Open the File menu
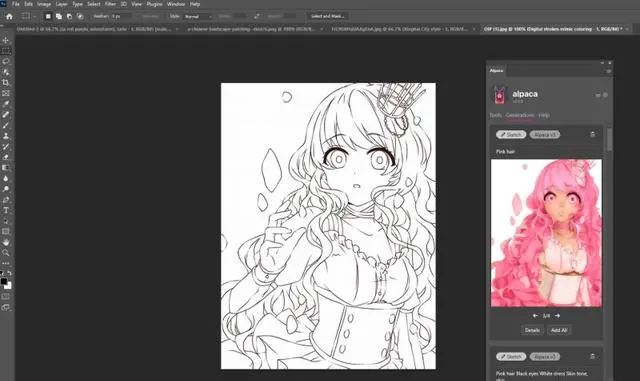The width and height of the screenshot is (640, 381). [x=16, y=4]
